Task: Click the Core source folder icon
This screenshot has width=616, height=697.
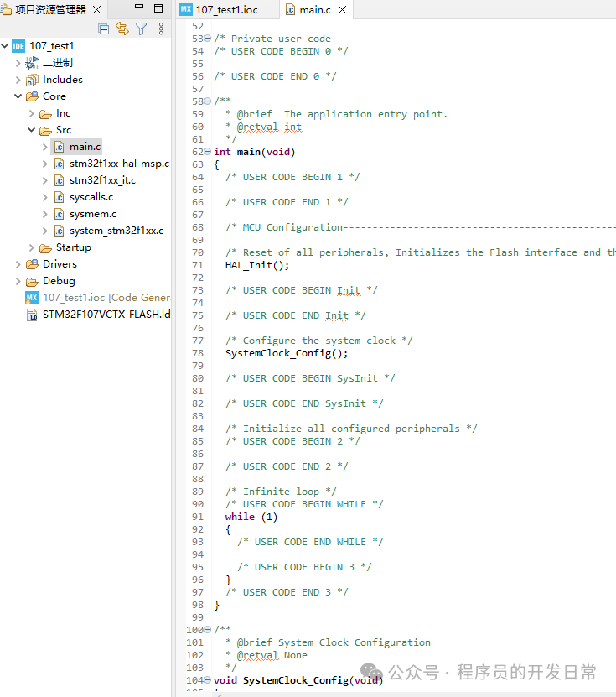Action: click(x=32, y=96)
